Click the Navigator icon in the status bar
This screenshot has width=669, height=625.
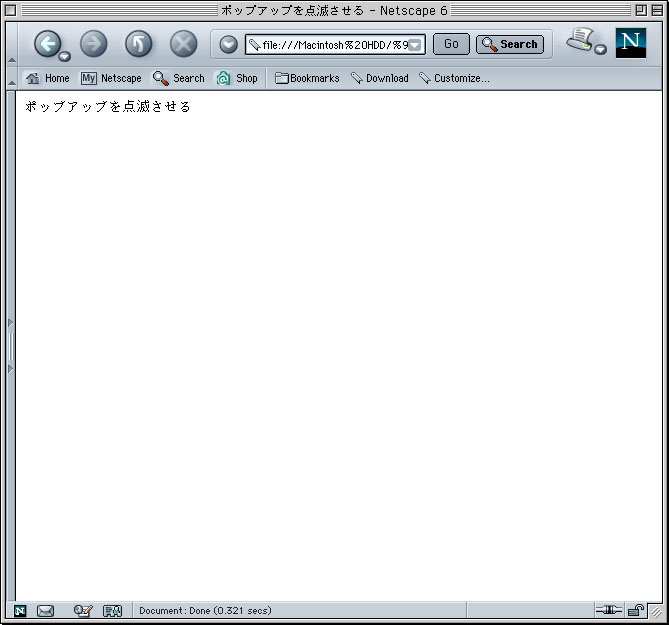click(20, 611)
